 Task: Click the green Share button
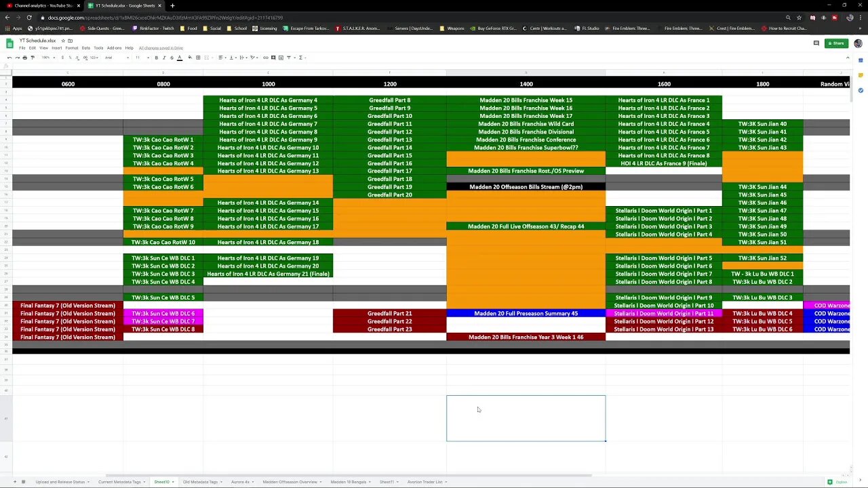tap(836, 43)
